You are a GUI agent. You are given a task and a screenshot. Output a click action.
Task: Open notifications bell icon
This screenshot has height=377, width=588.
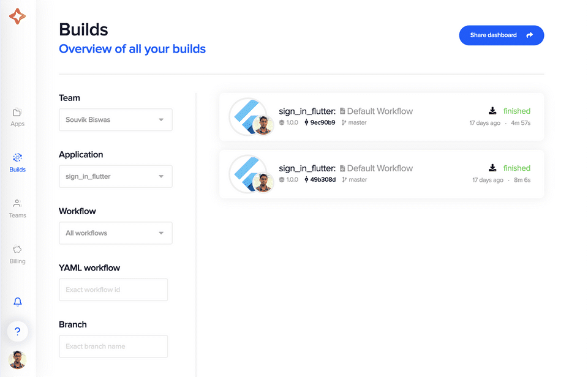point(17,302)
